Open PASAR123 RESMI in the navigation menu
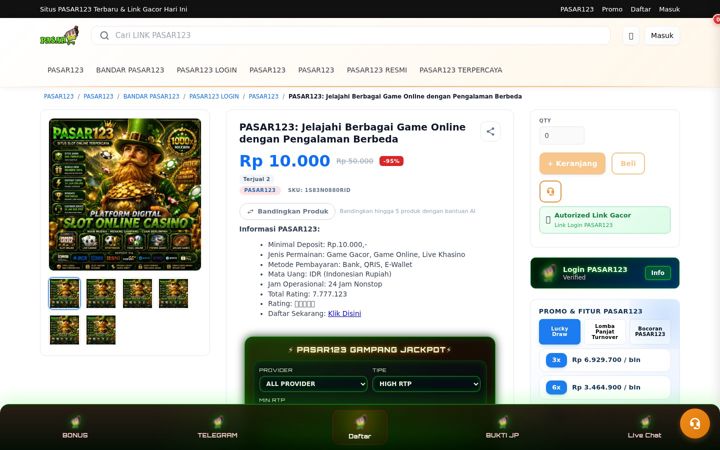Screen dimensions: 720x450 [x=377, y=70]
